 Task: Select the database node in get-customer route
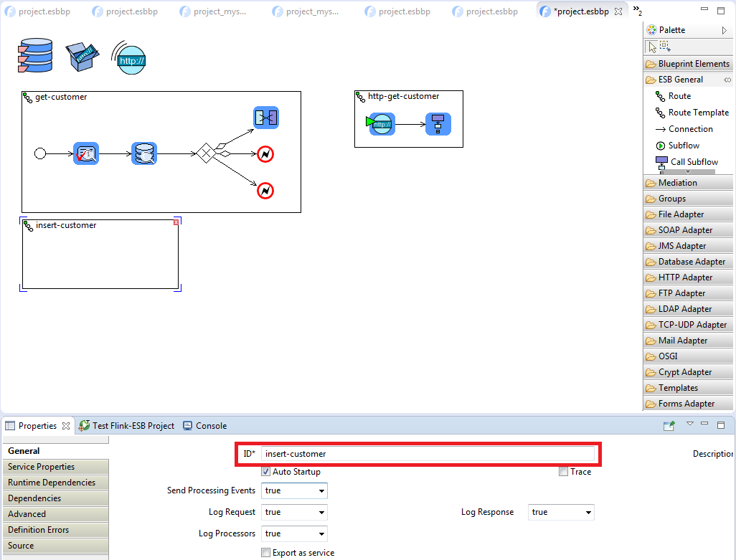pyautogui.click(x=144, y=153)
